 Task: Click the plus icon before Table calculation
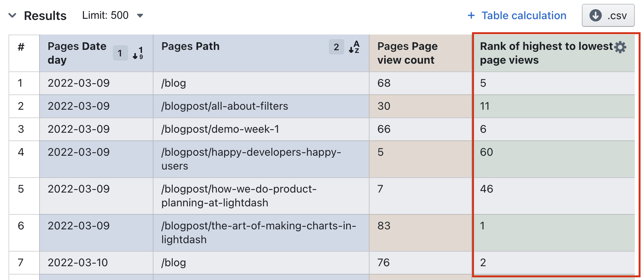click(471, 15)
